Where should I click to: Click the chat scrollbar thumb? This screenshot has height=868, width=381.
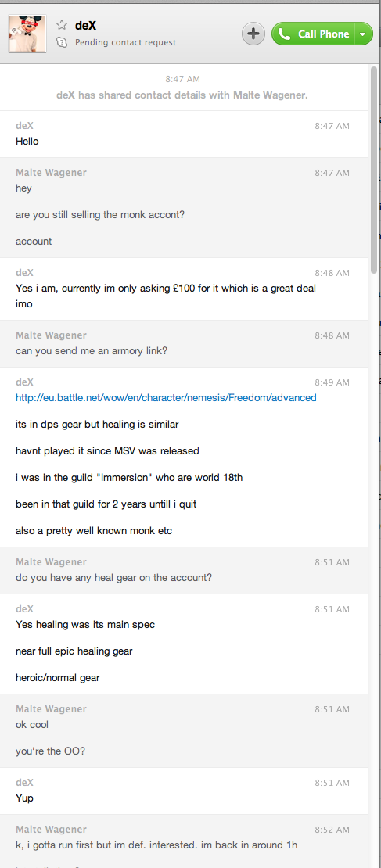click(x=375, y=170)
